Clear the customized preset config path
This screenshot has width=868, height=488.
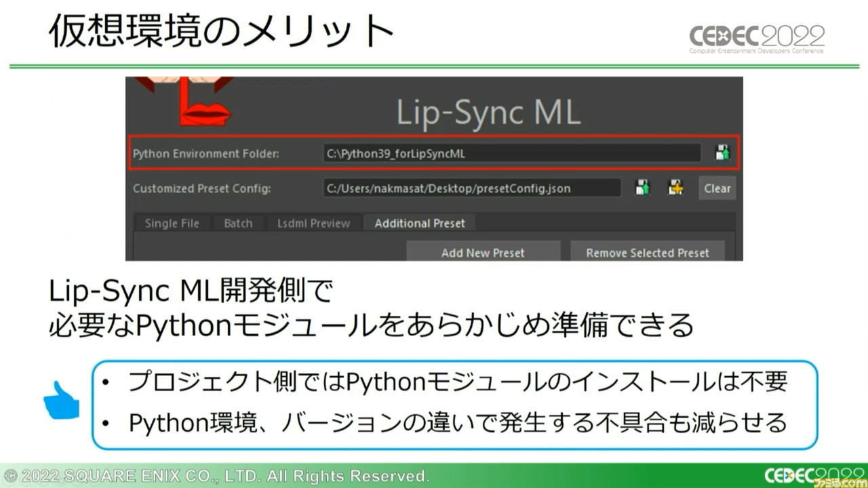click(717, 188)
